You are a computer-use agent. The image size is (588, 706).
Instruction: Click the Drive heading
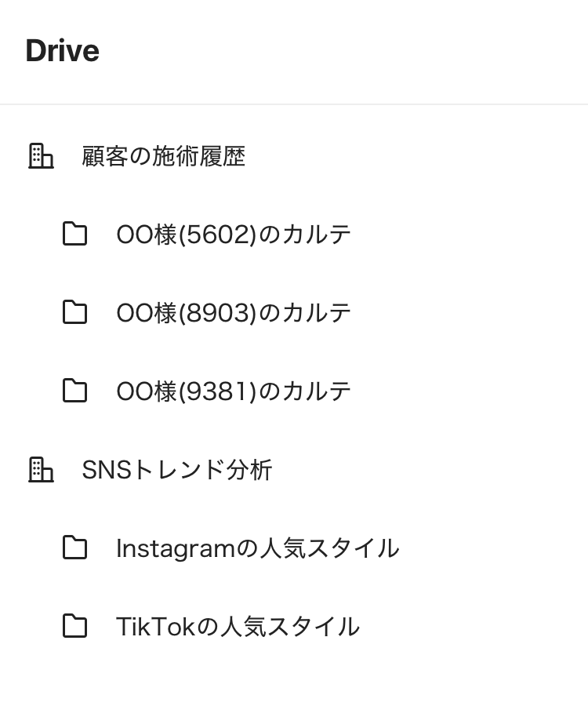click(x=62, y=51)
